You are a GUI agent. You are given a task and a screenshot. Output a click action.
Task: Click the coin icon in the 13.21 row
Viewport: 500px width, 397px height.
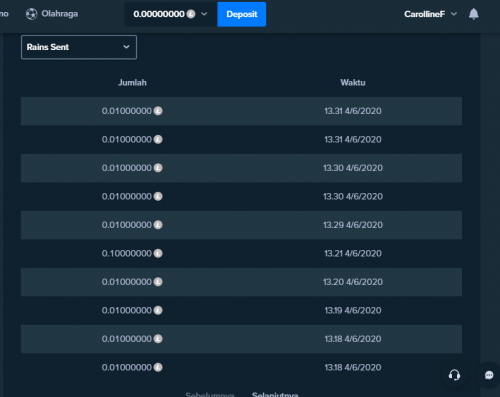tap(158, 253)
